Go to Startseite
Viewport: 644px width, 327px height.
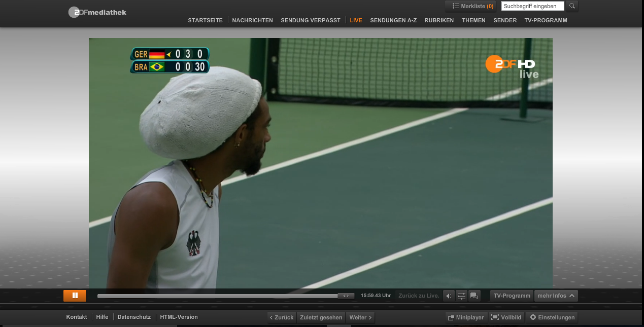coord(205,20)
